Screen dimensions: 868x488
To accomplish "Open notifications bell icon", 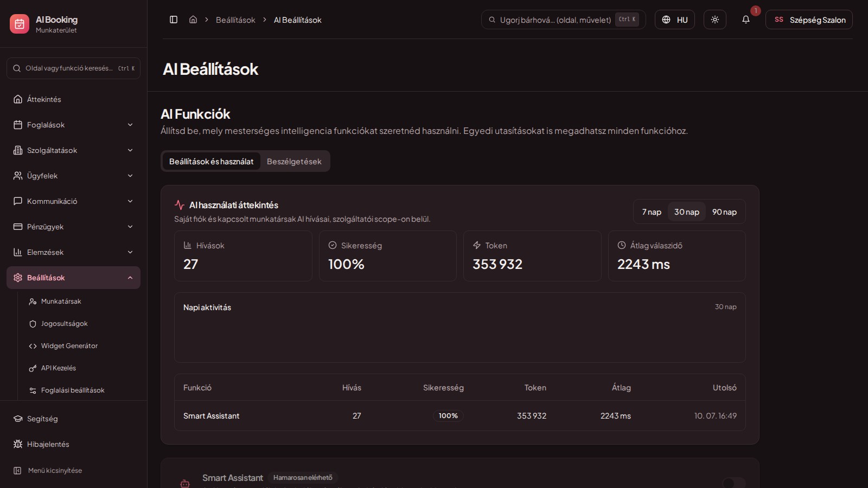I will [x=746, y=20].
